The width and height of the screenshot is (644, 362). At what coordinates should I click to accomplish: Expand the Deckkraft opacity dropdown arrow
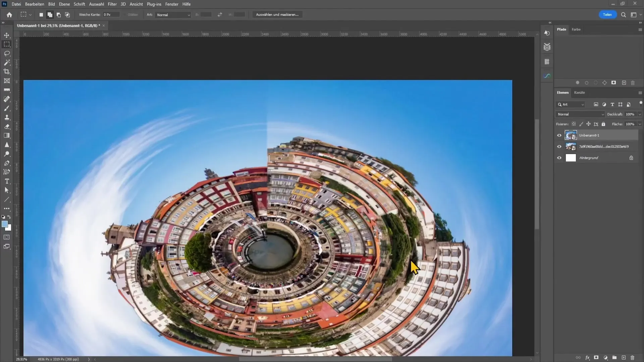click(640, 114)
